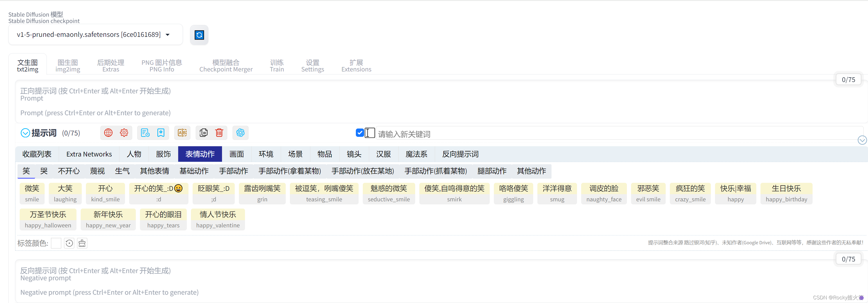The image size is (868, 303).
Task: Open prompt plugin gear settings
Action: click(124, 133)
